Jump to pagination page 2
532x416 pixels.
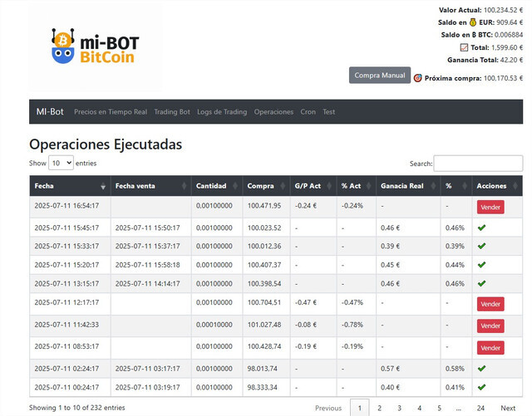pos(379,408)
